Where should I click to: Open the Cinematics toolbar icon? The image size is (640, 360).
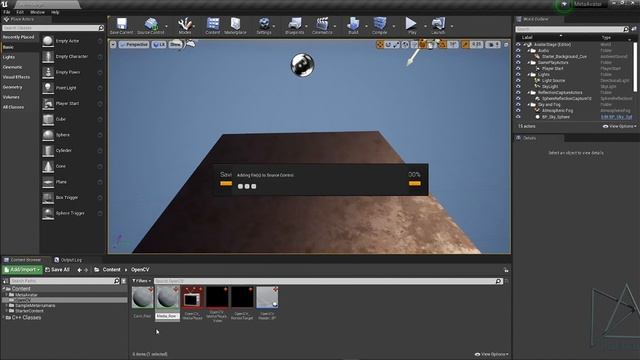[322, 26]
